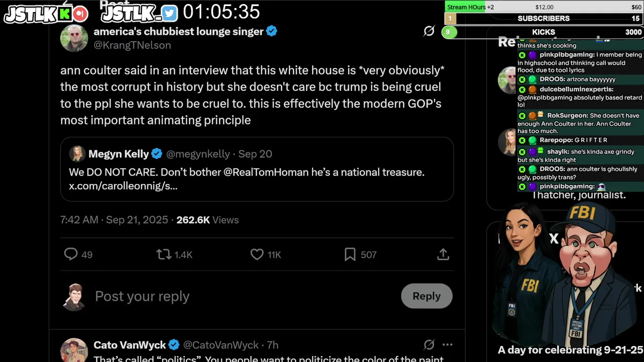Click Megyn Kelly verified badge
The width and height of the screenshot is (644, 362).
(x=157, y=154)
